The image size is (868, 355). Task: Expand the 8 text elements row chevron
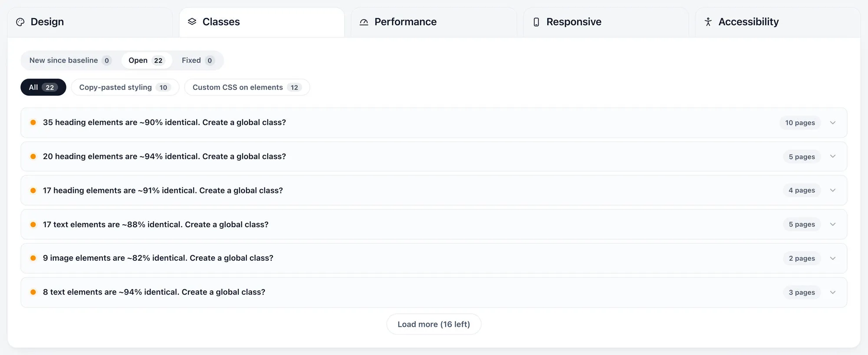[x=833, y=292]
